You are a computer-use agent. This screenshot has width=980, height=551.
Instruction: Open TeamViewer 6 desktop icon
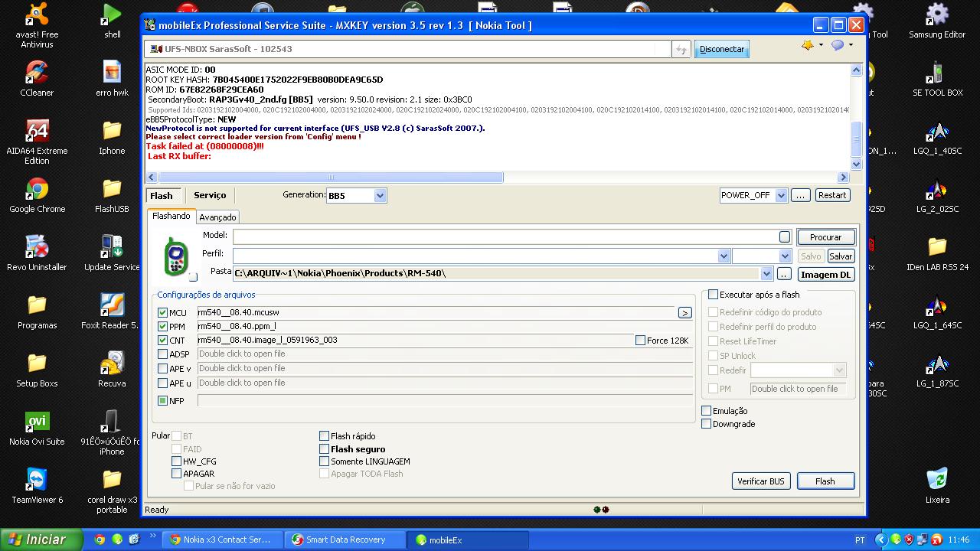coord(37,486)
